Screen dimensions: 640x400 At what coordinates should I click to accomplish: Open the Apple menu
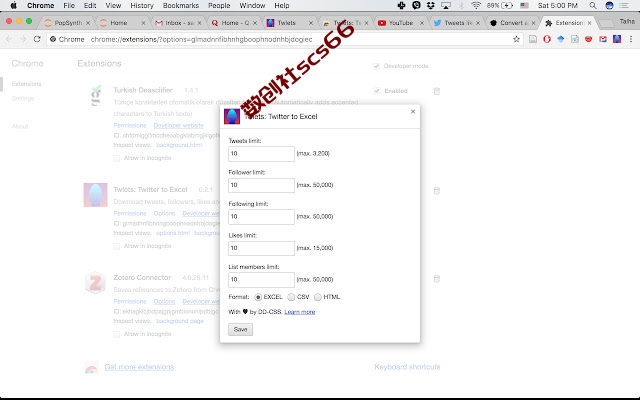[x=13, y=5]
